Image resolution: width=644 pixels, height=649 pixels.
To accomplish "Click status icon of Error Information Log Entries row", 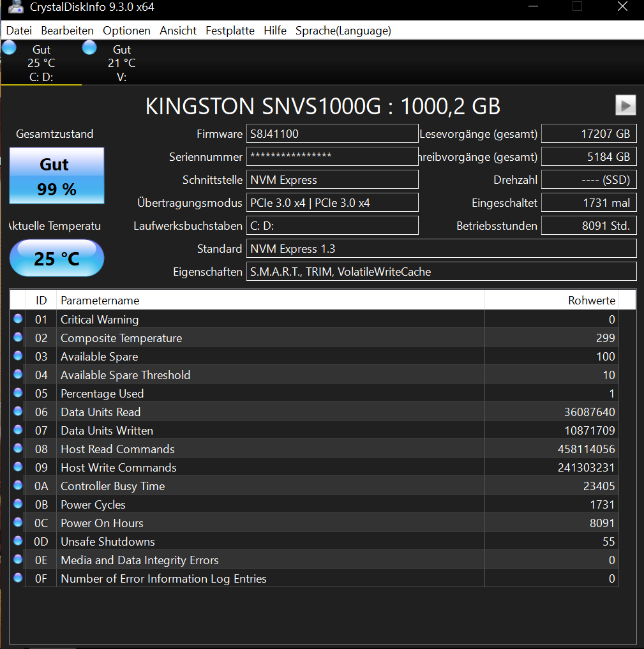I will point(18,578).
